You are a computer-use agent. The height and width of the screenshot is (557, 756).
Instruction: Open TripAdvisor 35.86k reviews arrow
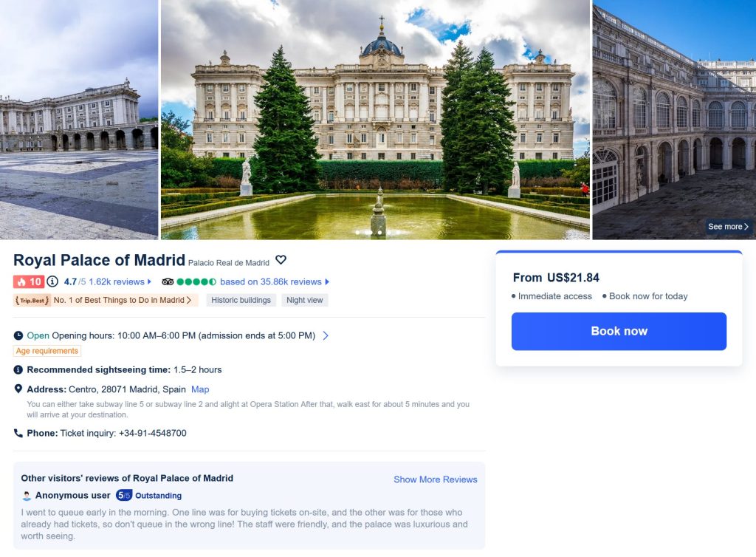coord(327,281)
